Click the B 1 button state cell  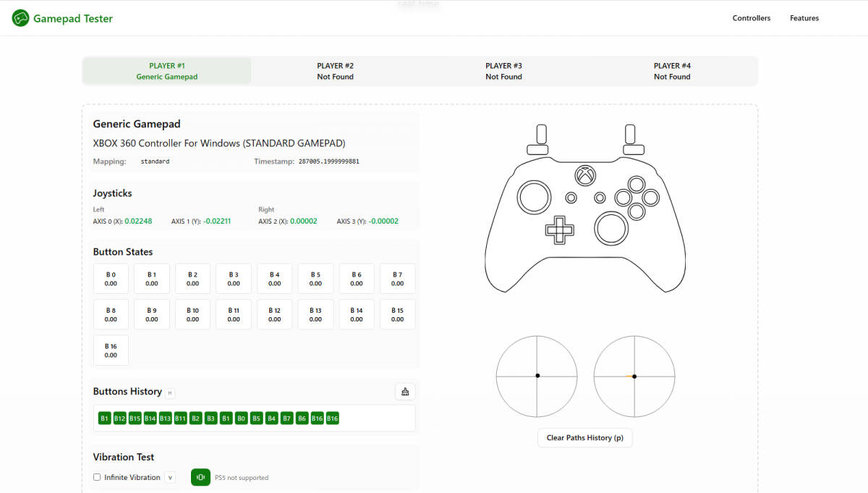[x=152, y=279]
